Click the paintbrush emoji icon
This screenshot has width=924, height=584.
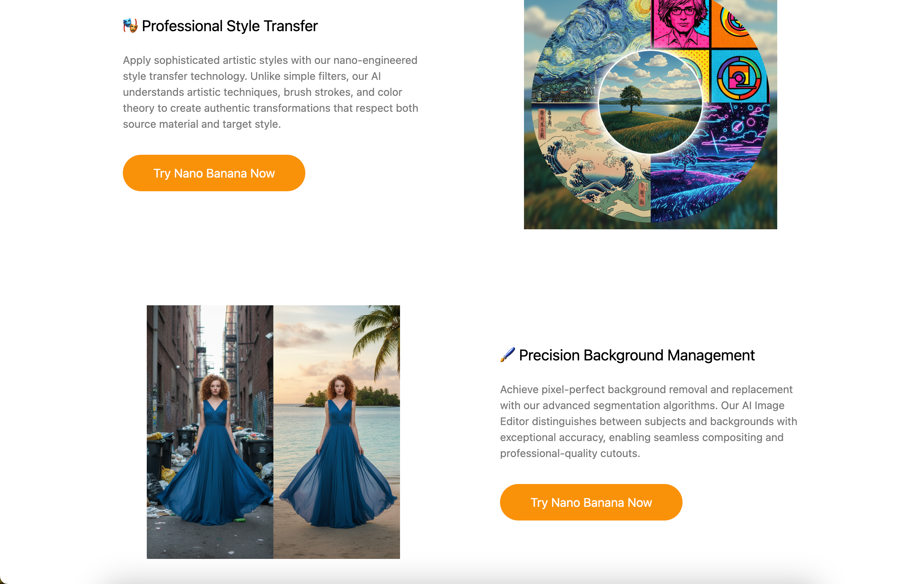(x=507, y=355)
